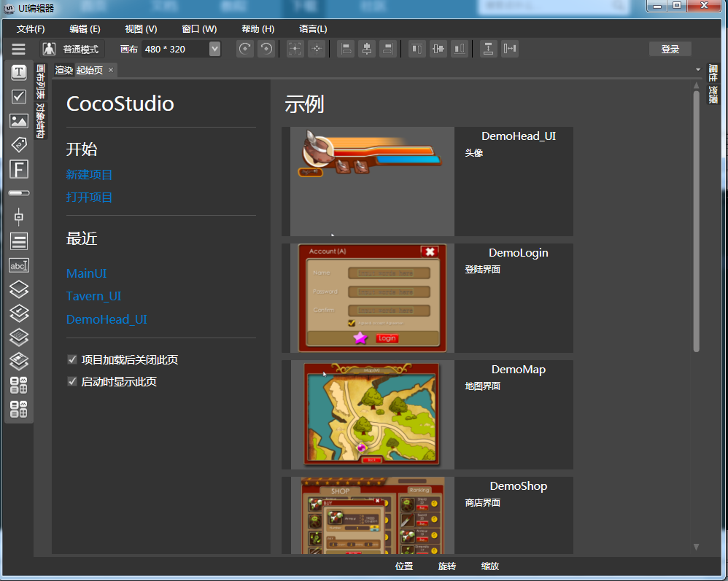728x581 pixels.
Task: Open the 视图 (V) menu
Action: [141, 28]
